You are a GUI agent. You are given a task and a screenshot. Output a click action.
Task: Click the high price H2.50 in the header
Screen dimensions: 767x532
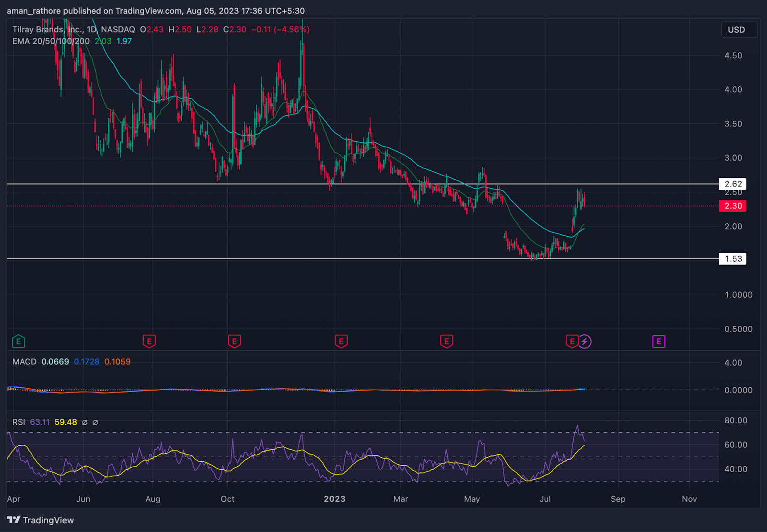(180, 29)
